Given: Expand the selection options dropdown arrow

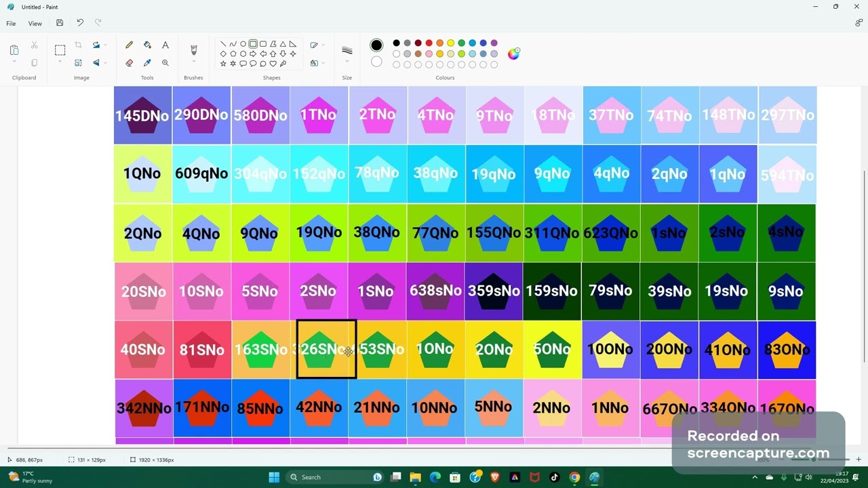Looking at the screenshot, I should click(x=60, y=62).
